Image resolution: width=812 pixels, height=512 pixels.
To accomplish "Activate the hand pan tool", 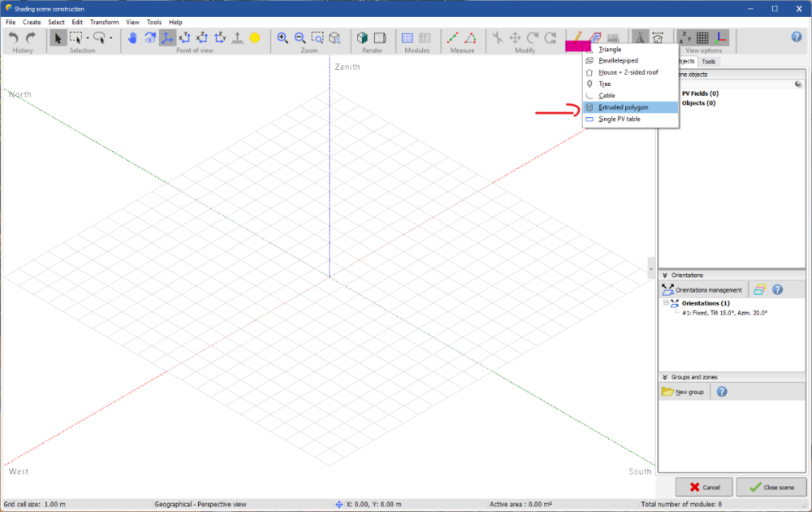I will 132,37.
